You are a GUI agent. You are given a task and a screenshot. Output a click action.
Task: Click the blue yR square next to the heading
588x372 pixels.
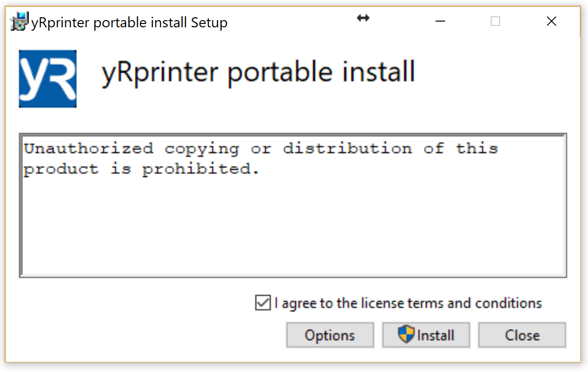(47, 78)
